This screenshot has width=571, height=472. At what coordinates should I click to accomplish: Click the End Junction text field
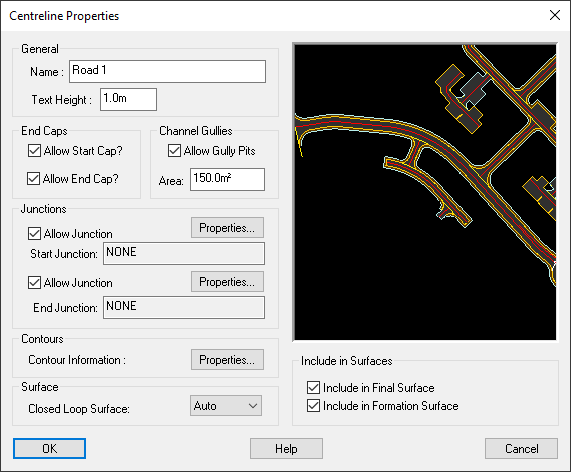click(x=184, y=307)
